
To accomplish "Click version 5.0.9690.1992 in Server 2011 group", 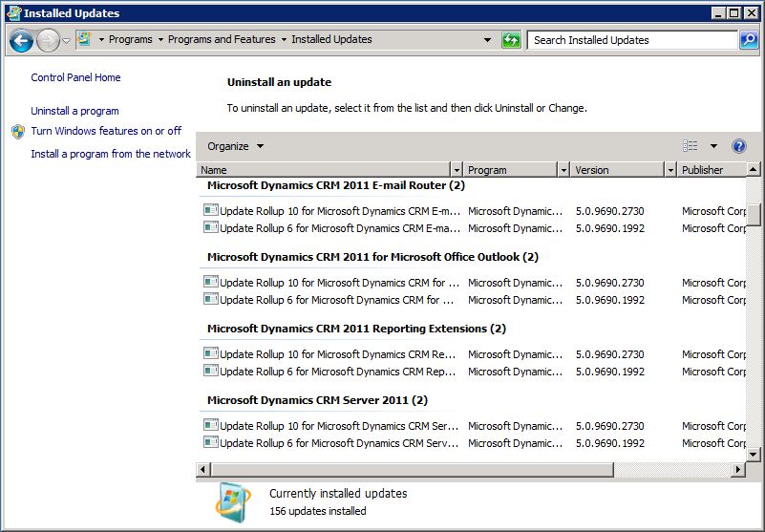I will 610,443.
